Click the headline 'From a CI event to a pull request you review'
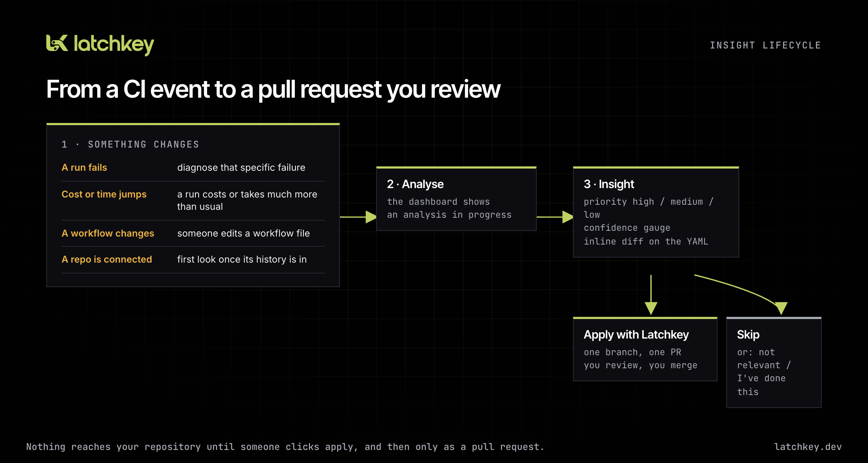 273,89
